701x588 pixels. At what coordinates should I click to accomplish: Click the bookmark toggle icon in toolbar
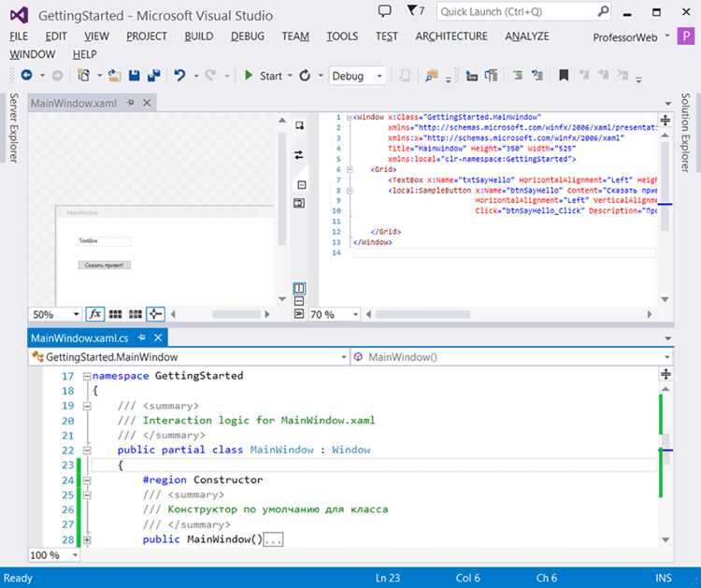click(x=564, y=75)
